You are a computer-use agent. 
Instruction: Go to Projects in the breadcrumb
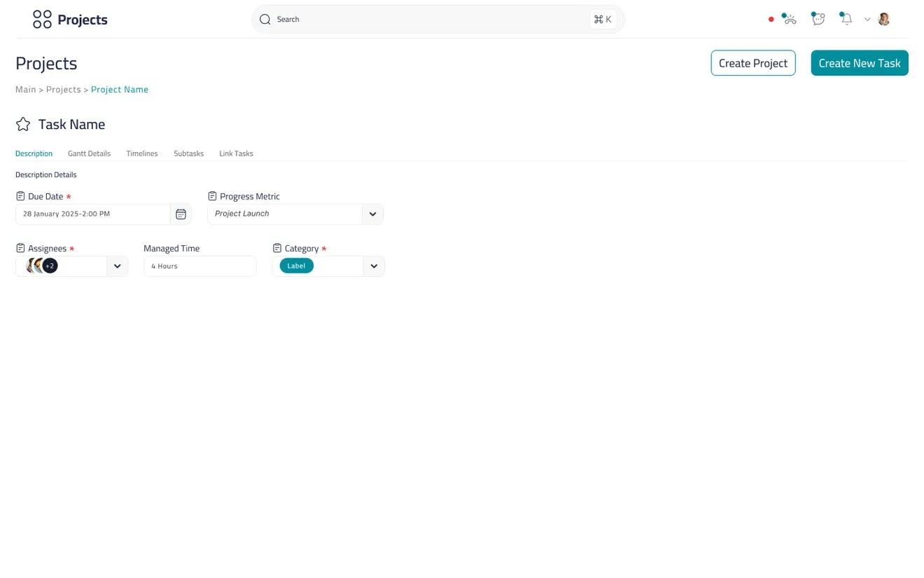pyautogui.click(x=64, y=90)
